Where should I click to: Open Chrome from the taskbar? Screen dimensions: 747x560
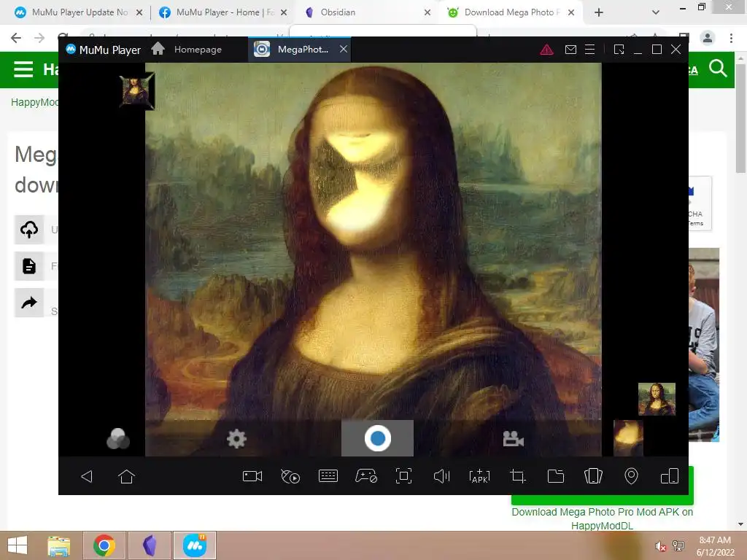pos(104,545)
